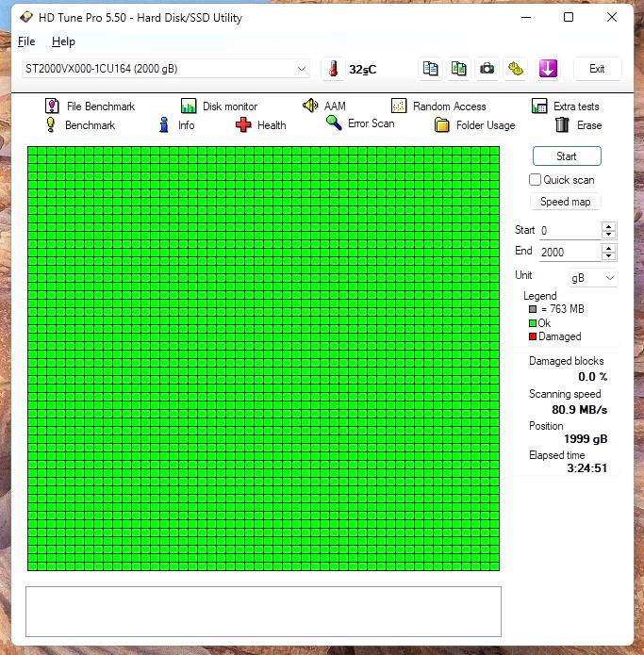Click the camera save screenshot icon
Image resolution: width=644 pixels, height=655 pixels.
[x=487, y=69]
